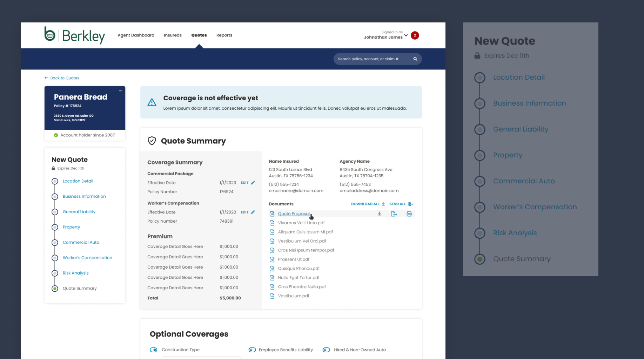Click the Total premium value $5,000.00

tap(230, 298)
